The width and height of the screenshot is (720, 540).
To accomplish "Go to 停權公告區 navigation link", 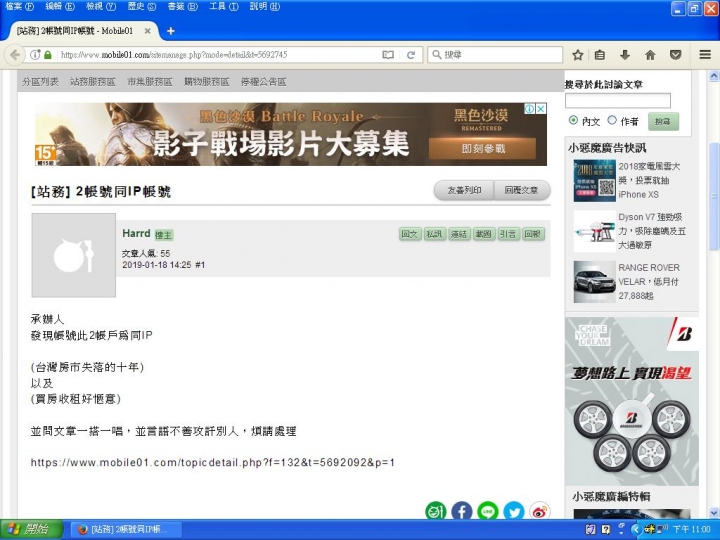I will coord(264,82).
